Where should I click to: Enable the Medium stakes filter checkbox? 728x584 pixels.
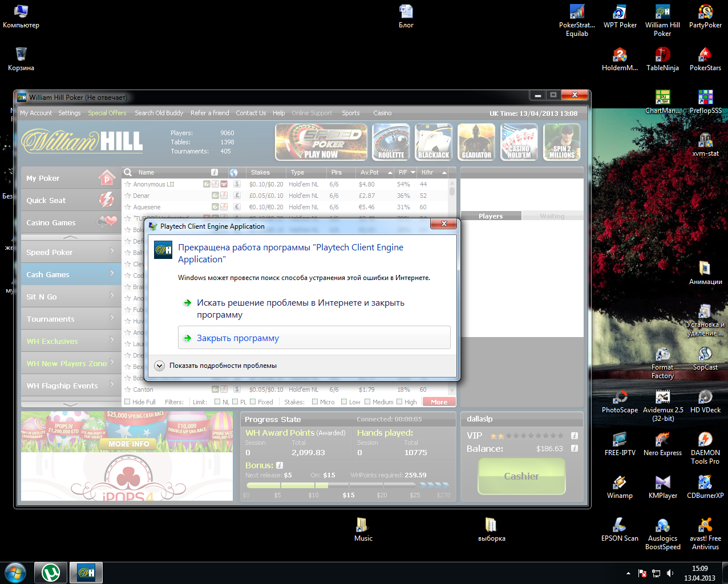367,402
